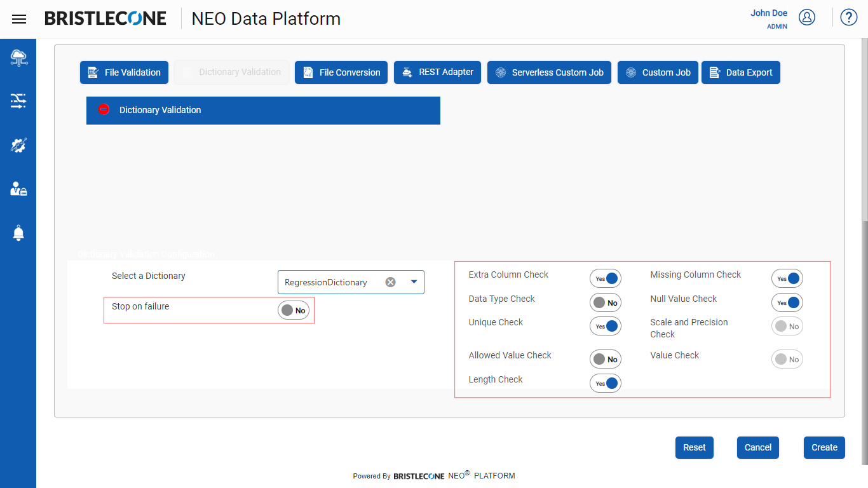Click the NEO Data Platform title
868x488 pixels.
tap(266, 19)
